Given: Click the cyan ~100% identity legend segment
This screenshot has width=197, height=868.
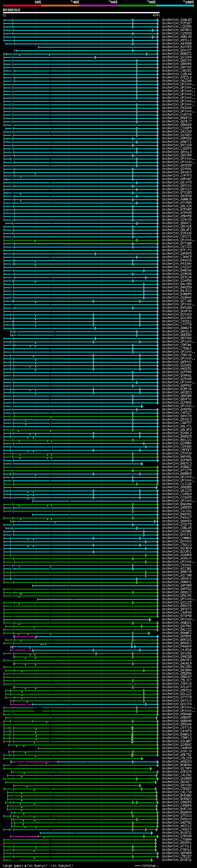Looking at the screenshot, I should point(175,6).
